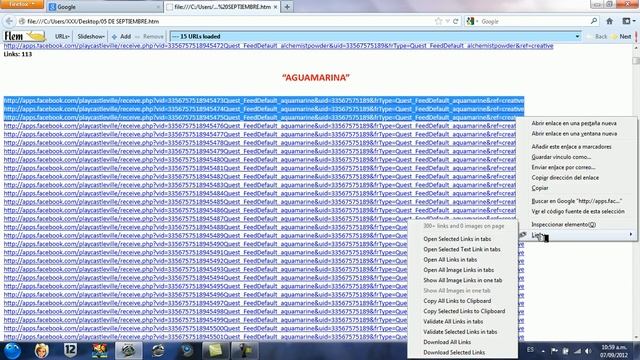Click the Windows Start orb

click(12, 351)
